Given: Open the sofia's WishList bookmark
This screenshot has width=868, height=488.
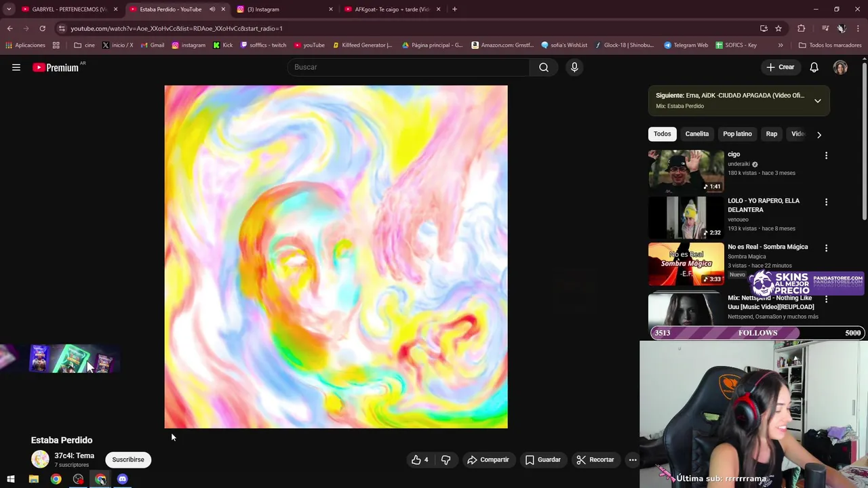Looking at the screenshot, I should point(564,45).
